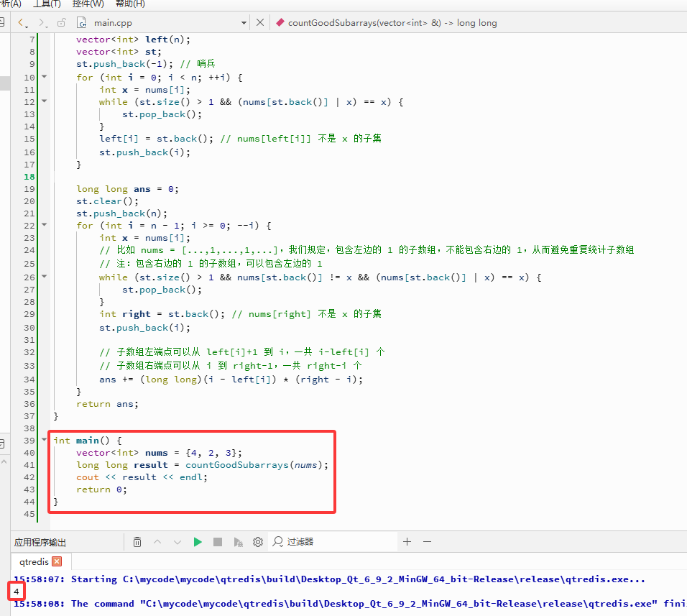Jump to previous output item arrow
Screen dimensions: 687x616
[x=157, y=542]
